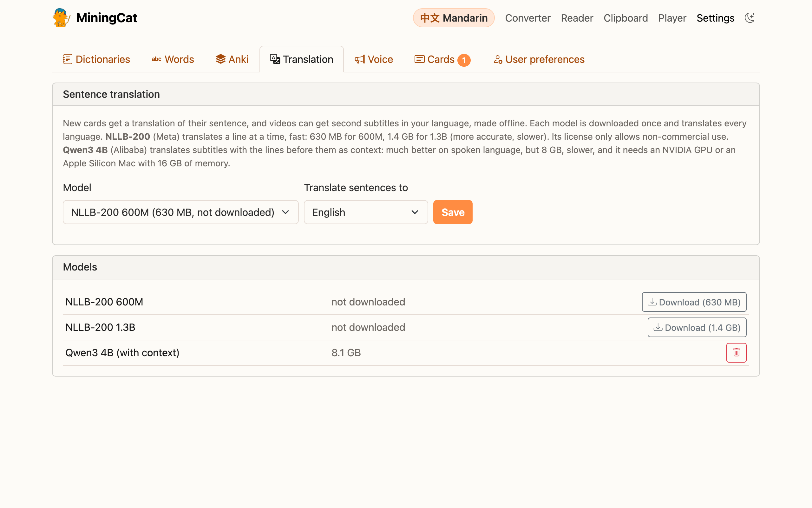Click the MiningCat cat logo icon
This screenshot has height=508, width=812.
click(x=61, y=18)
